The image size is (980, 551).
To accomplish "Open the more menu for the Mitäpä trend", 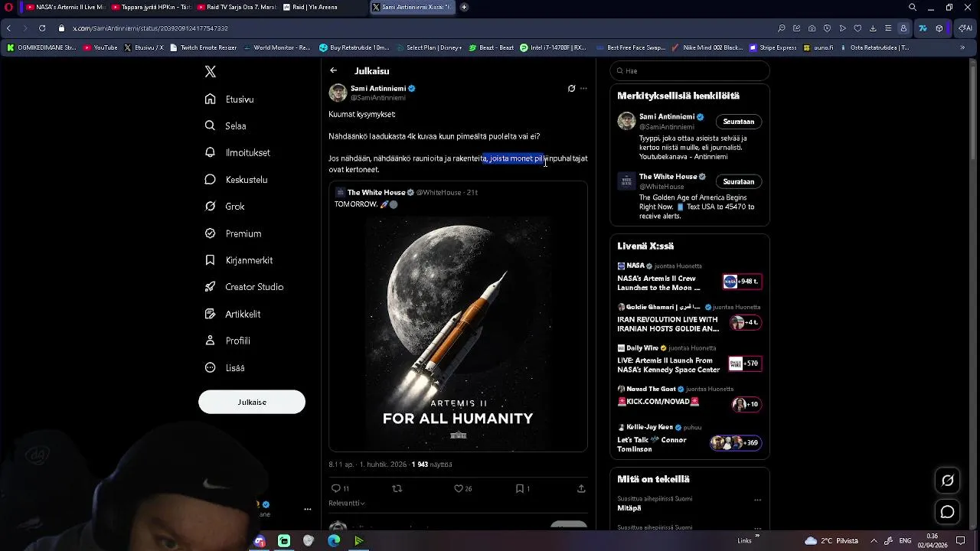I will [x=757, y=500].
